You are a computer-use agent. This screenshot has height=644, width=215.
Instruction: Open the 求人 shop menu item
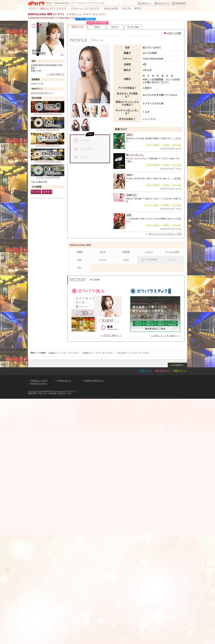(80, 267)
